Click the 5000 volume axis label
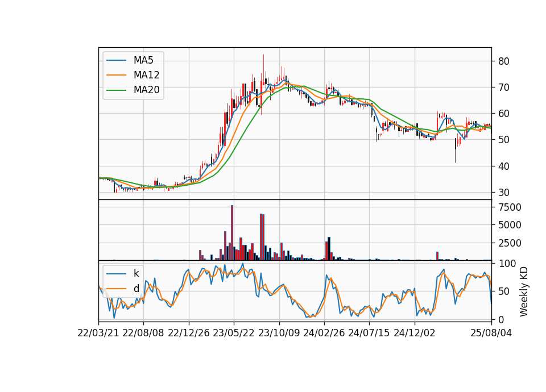546x392 pixels. click(x=510, y=225)
